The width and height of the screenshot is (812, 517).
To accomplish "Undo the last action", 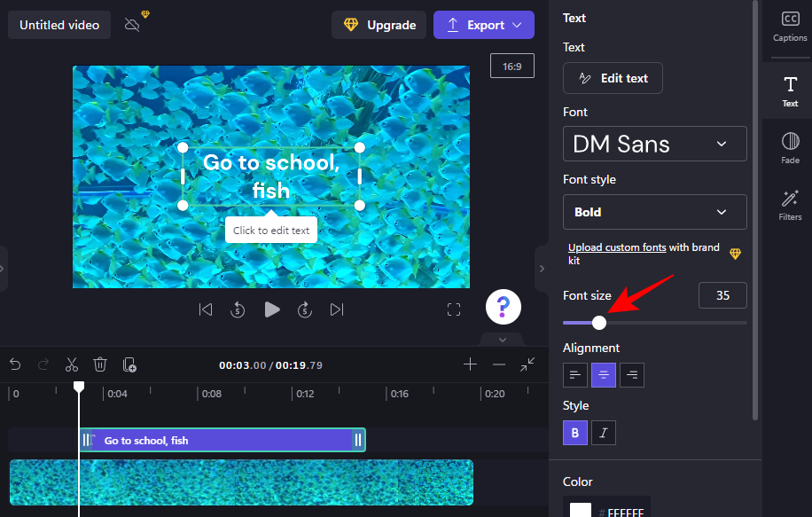I will 15,364.
